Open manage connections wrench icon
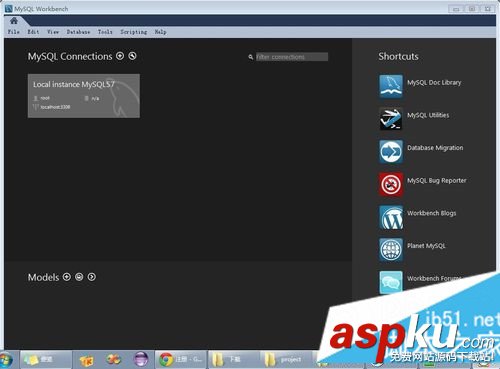 (132, 56)
